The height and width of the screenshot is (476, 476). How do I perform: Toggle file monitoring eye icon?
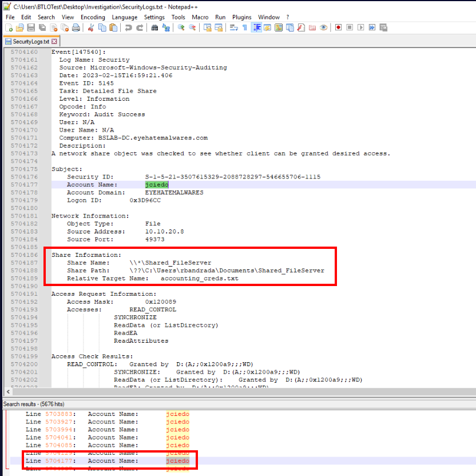click(324, 27)
